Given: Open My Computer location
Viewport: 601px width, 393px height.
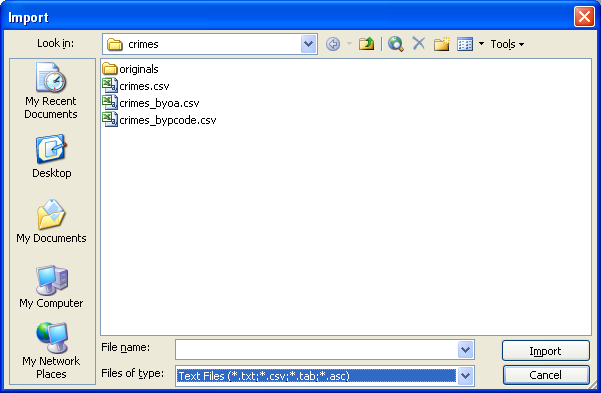Looking at the screenshot, I should coord(51,287).
